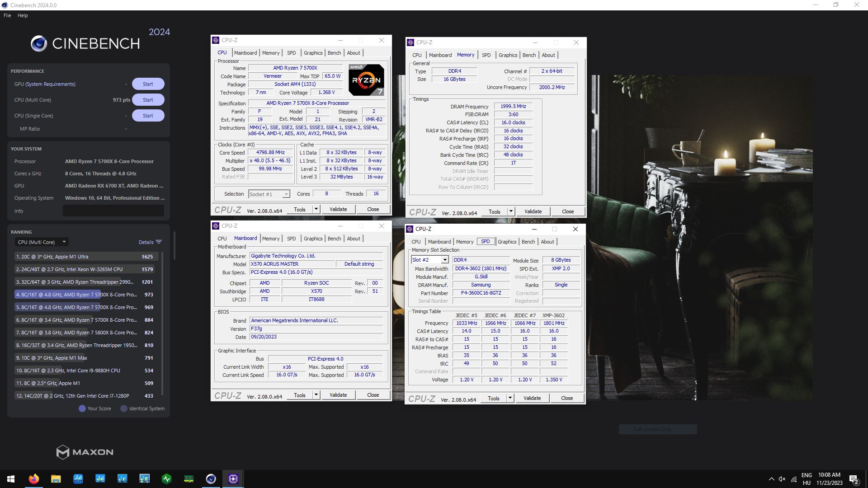The width and height of the screenshot is (868, 488).
Task: Click the Identical System legend dot
Action: (x=124, y=408)
